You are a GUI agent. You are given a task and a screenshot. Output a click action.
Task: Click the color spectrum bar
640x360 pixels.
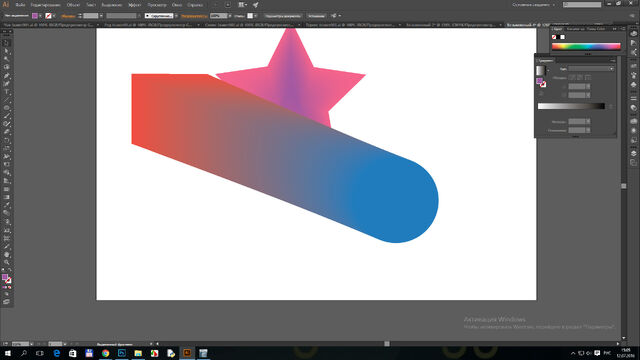586,46
